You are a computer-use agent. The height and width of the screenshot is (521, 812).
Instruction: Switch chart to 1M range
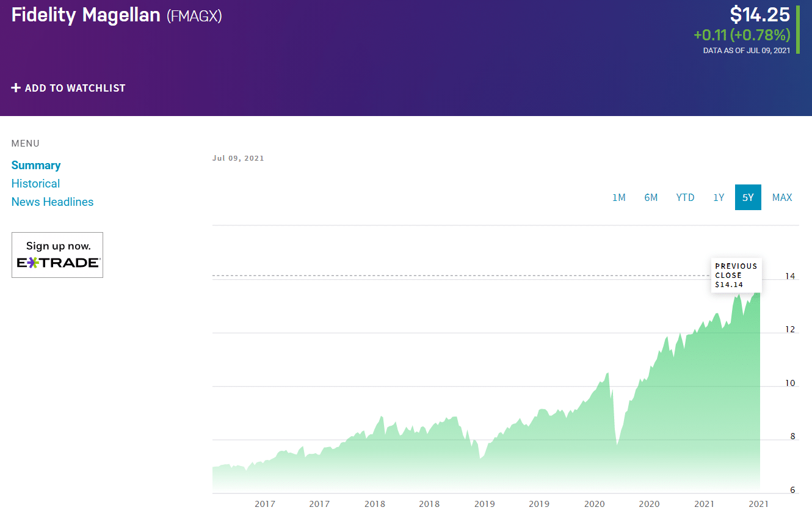[619, 197]
